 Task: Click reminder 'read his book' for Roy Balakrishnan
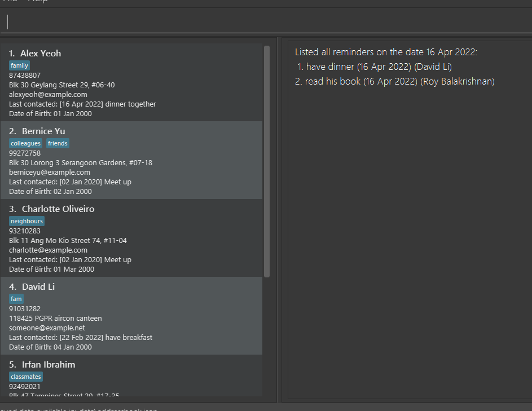pyautogui.click(x=395, y=81)
